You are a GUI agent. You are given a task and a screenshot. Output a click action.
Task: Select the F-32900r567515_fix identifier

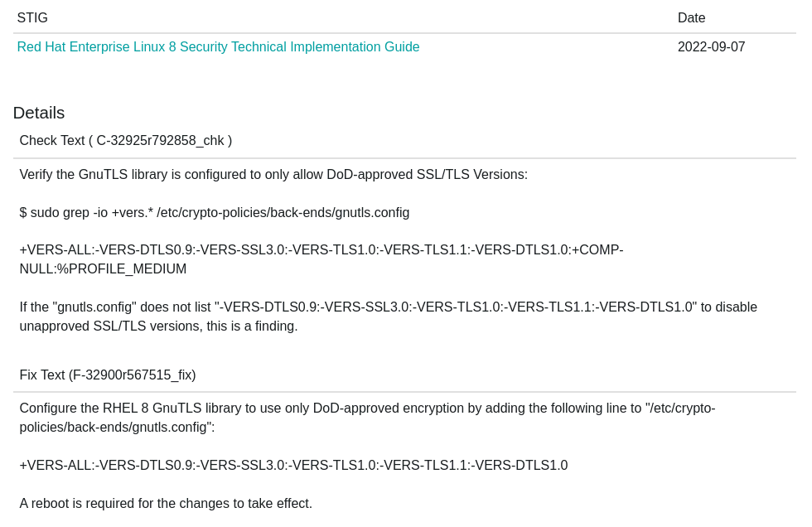(x=132, y=375)
